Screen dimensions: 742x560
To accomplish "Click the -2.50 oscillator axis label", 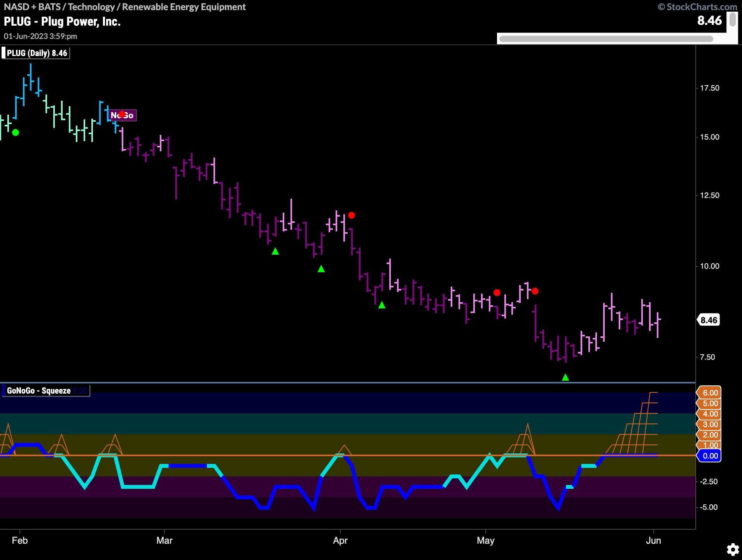I will click(709, 481).
